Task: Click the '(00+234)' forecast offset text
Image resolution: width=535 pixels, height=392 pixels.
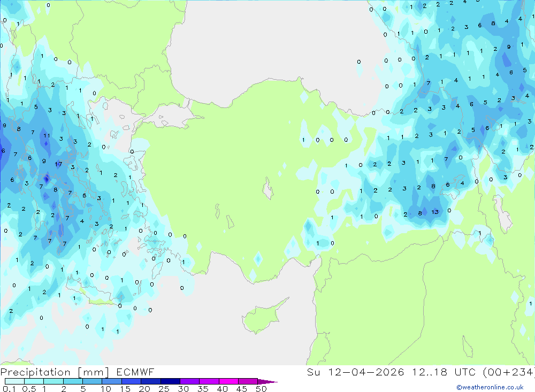Action: click(508, 372)
